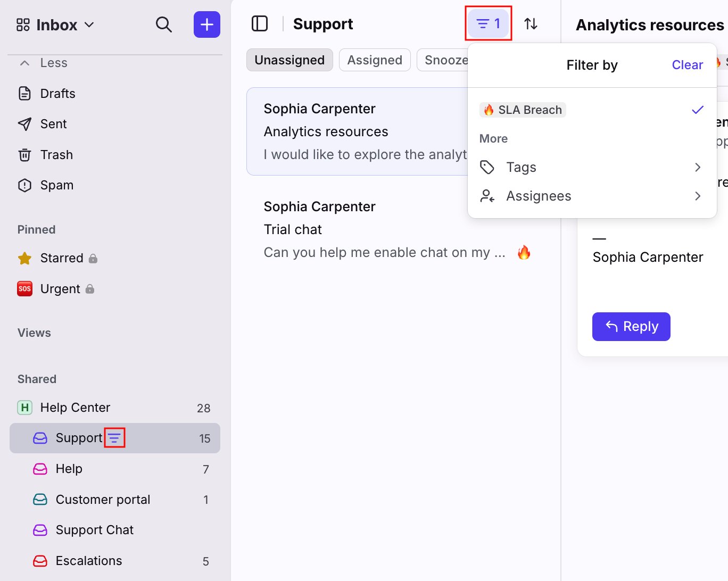The width and height of the screenshot is (728, 581).
Task: Click the Reply button
Action: [x=631, y=327]
